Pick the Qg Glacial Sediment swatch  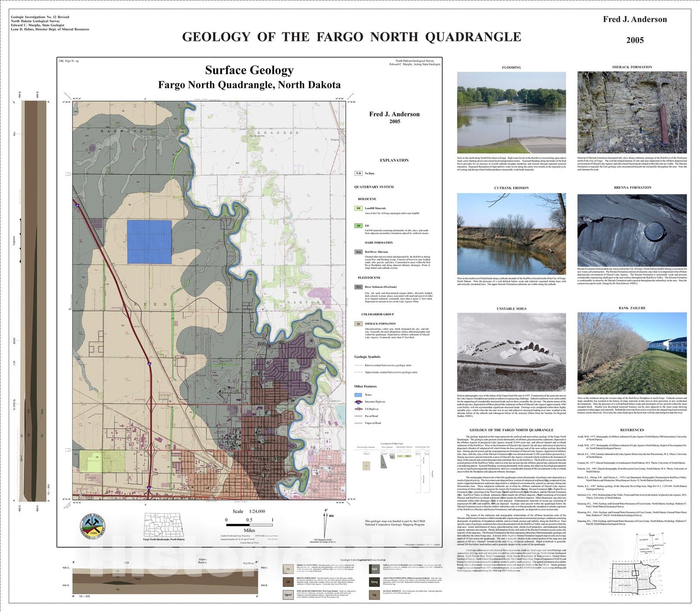374,595
